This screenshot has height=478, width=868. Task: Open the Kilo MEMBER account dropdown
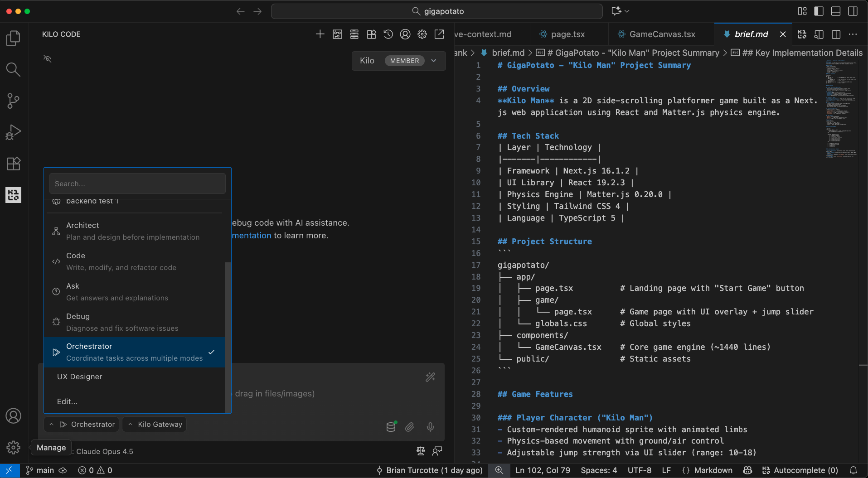[x=398, y=60]
